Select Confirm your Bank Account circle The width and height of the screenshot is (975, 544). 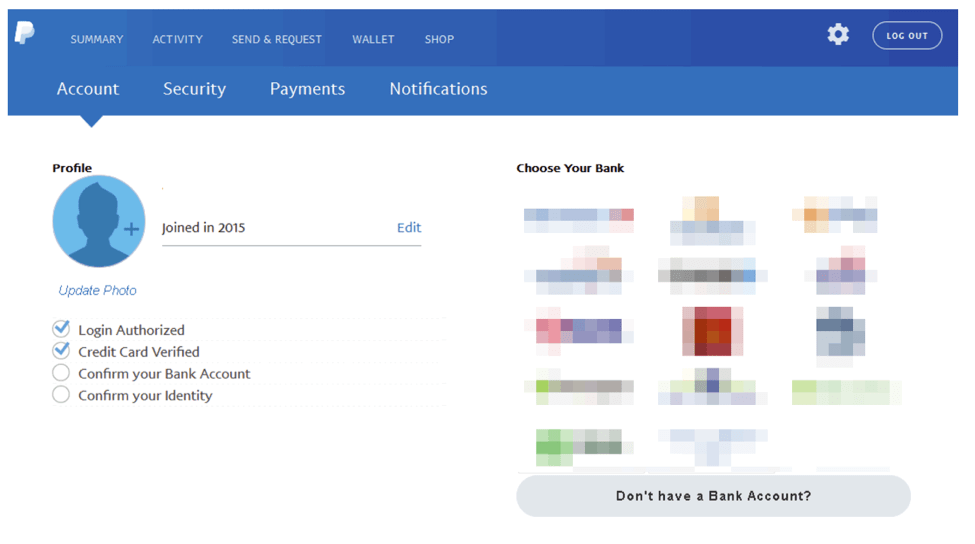tap(61, 372)
